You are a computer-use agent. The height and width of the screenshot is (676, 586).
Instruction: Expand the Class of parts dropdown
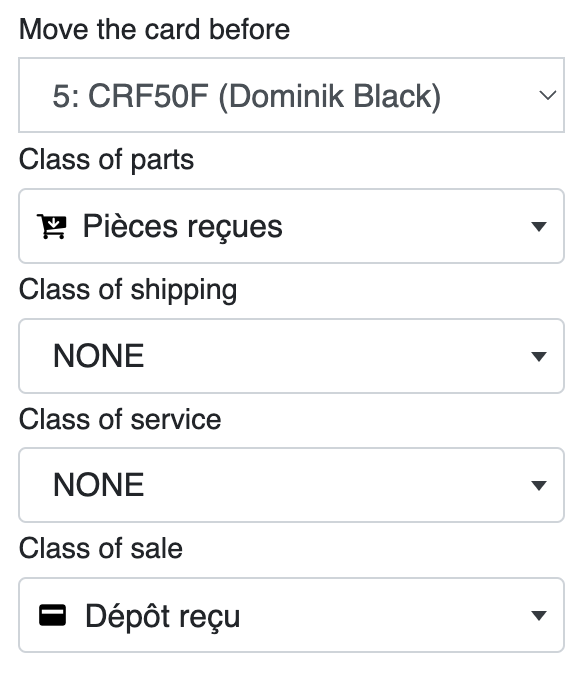click(291, 226)
